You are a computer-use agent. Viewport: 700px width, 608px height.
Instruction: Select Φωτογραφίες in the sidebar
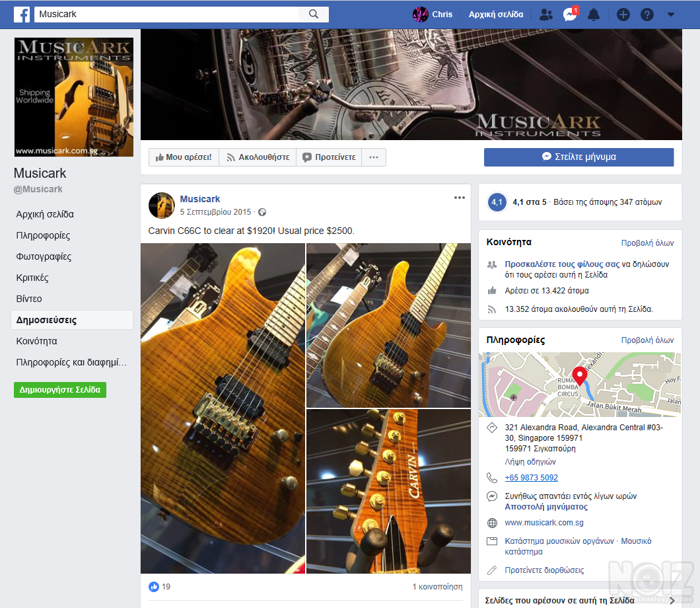pos(44,256)
